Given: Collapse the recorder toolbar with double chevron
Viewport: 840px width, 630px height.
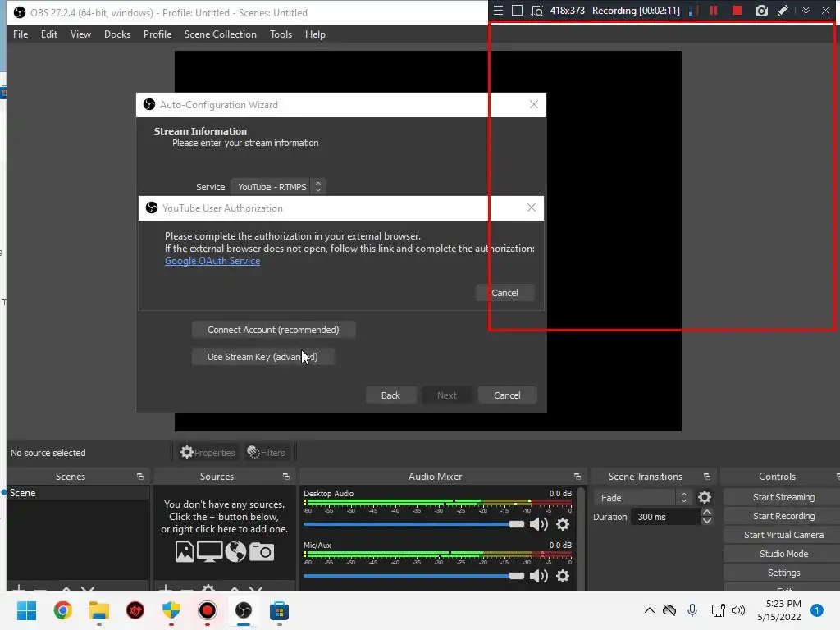Looking at the screenshot, I should (806, 11).
